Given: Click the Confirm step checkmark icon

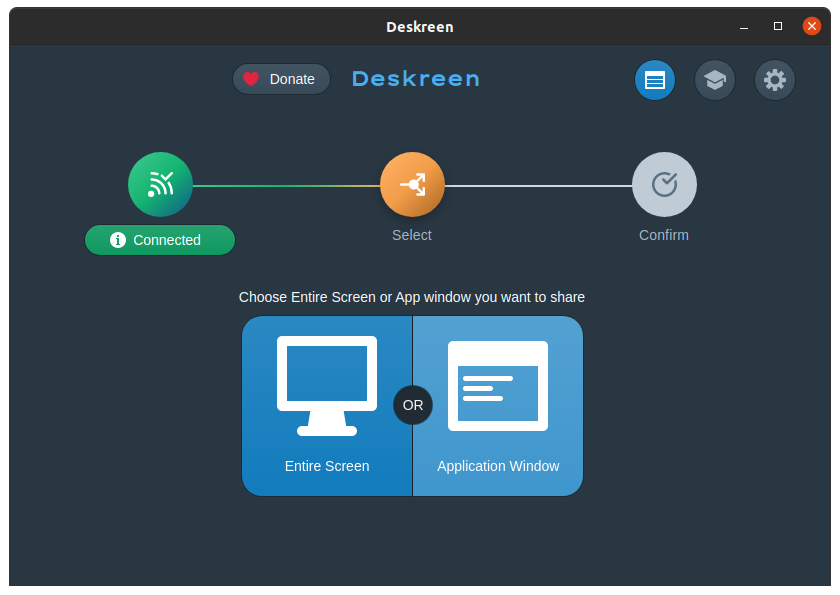Looking at the screenshot, I should tap(664, 184).
